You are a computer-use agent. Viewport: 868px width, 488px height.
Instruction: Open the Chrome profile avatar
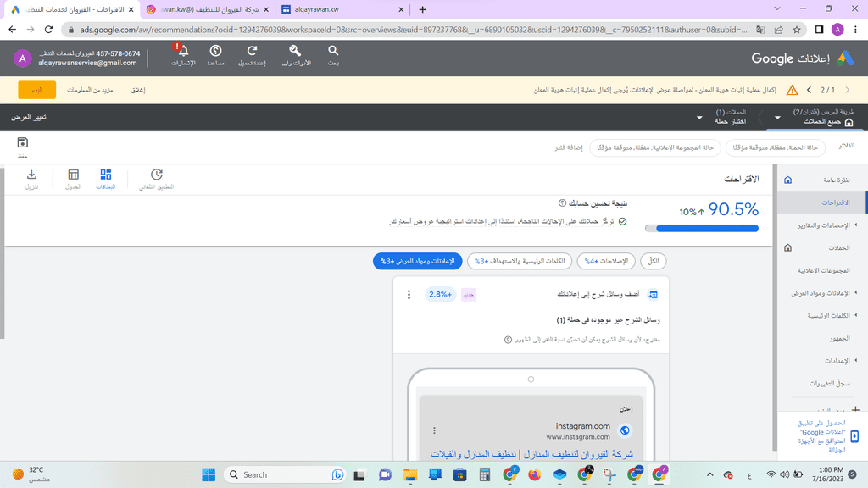(x=837, y=30)
